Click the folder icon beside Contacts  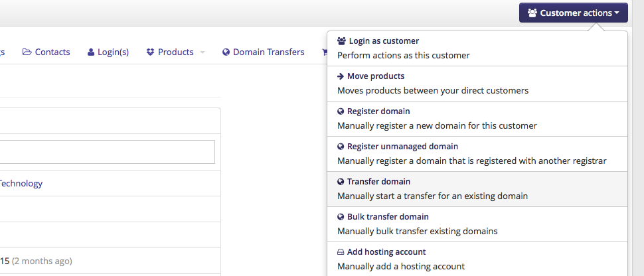(x=27, y=52)
